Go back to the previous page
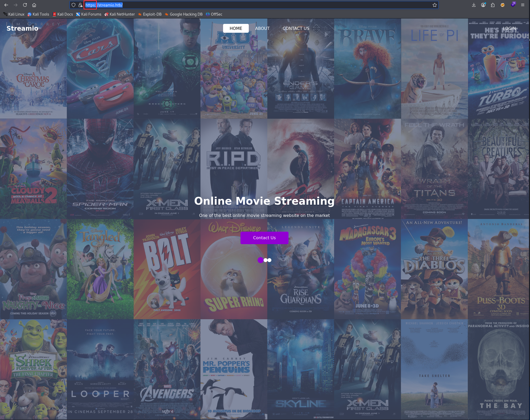 (6, 5)
